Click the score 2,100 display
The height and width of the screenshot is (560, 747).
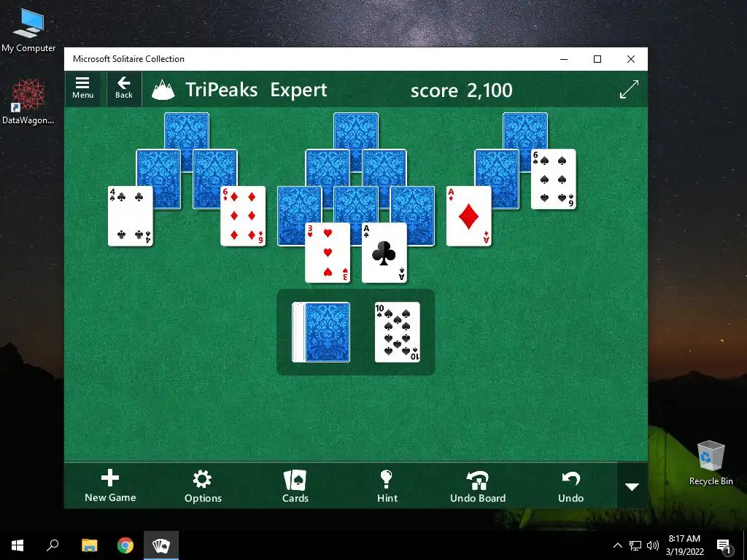[x=461, y=90]
